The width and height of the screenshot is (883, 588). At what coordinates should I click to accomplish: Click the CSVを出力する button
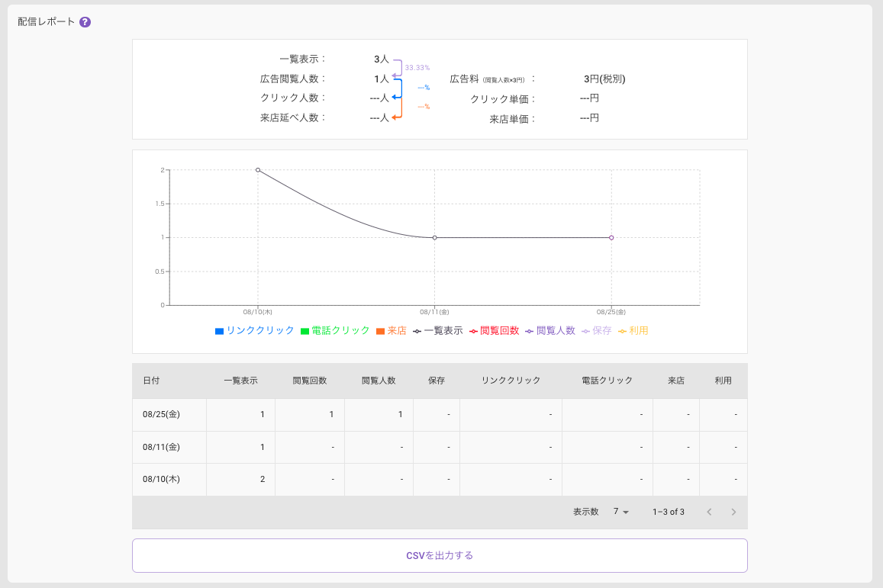[x=440, y=555]
